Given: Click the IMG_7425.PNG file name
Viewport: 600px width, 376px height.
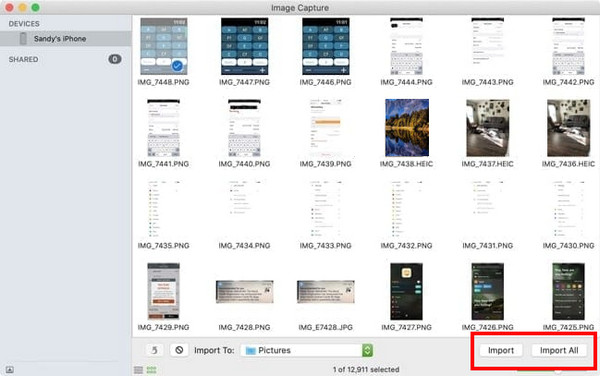Looking at the screenshot, I should [569, 327].
